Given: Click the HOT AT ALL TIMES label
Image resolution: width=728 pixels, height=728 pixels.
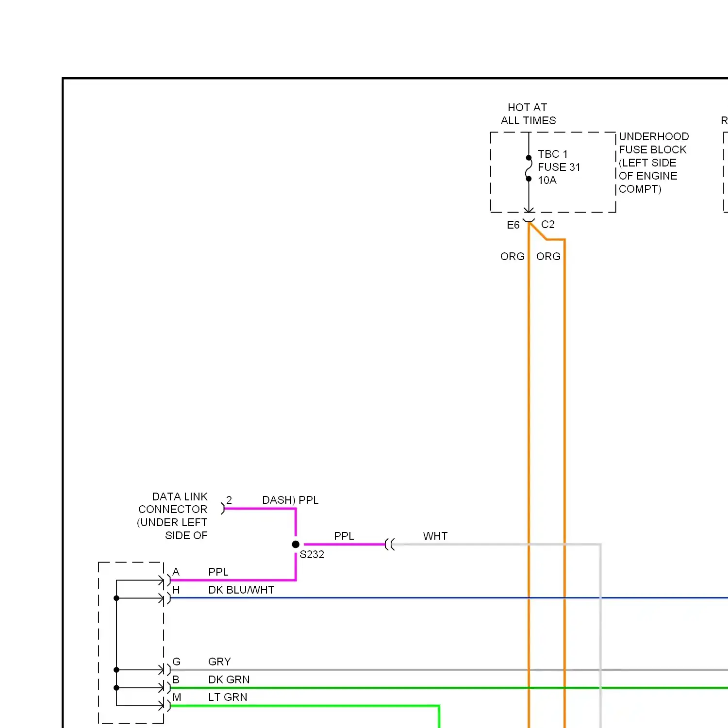Looking at the screenshot, I should [x=528, y=114].
